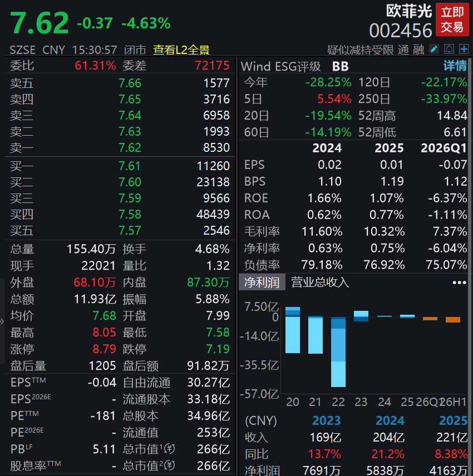Select the 净利润 chart tab
Image resolution: width=473 pixels, height=476 pixels.
point(262,282)
